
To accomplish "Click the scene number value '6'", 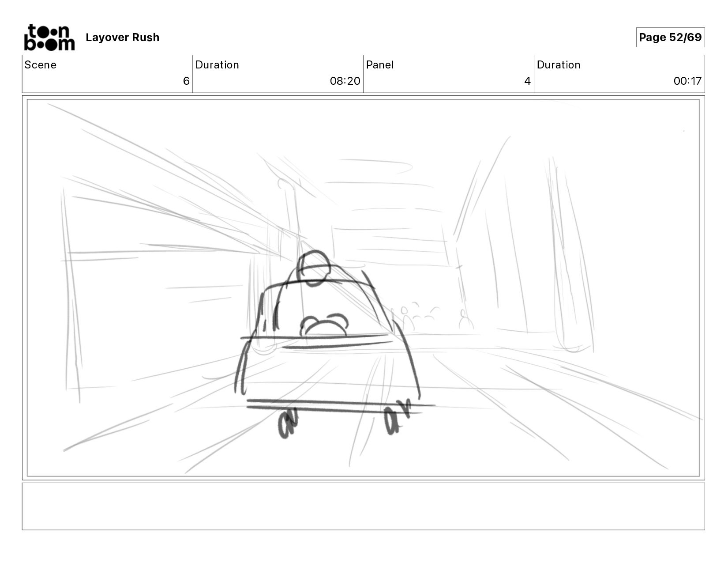I will click(x=186, y=81).
